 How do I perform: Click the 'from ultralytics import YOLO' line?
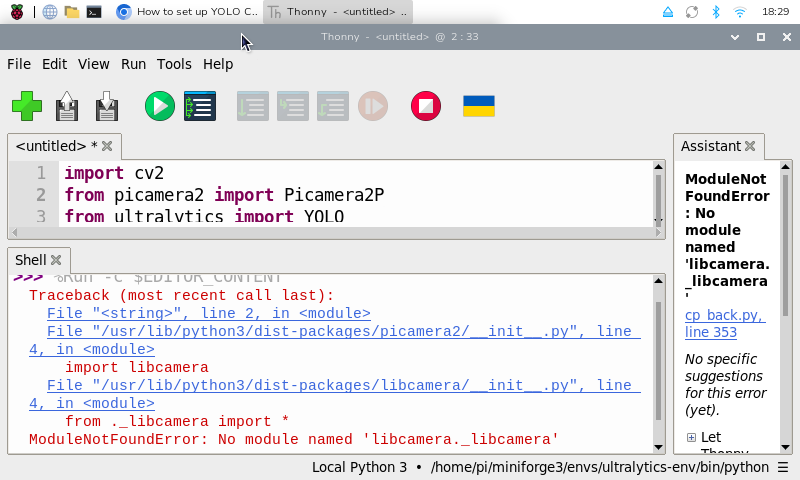(x=204, y=216)
